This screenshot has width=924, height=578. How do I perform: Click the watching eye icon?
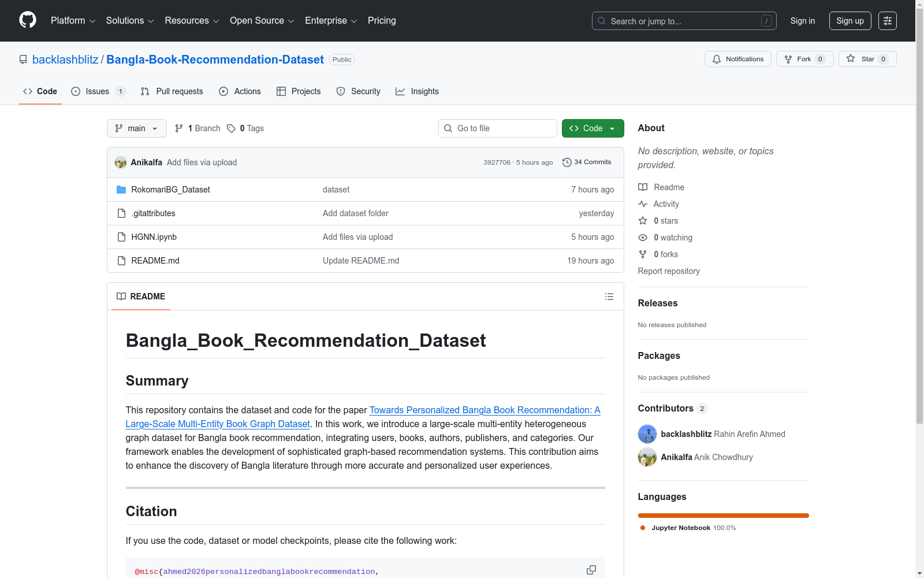[x=643, y=238]
